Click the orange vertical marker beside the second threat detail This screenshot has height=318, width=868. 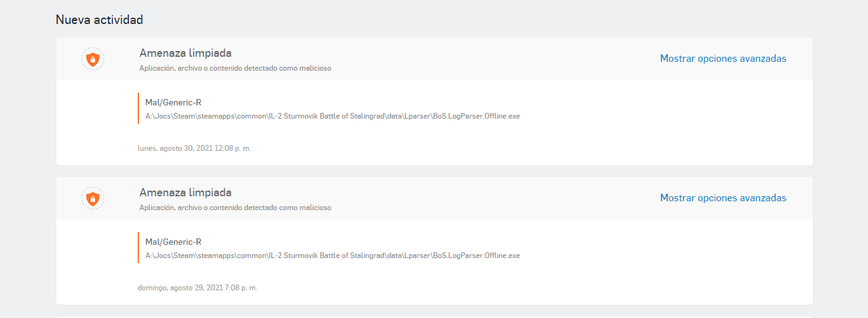click(138, 247)
